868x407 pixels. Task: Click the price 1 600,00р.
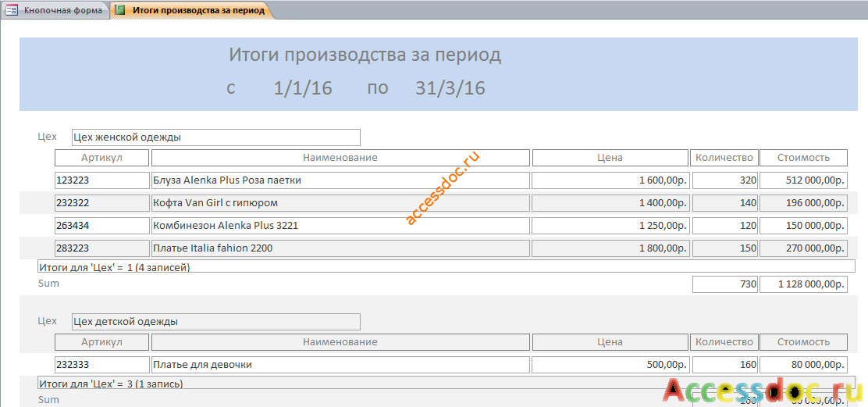point(610,180)
